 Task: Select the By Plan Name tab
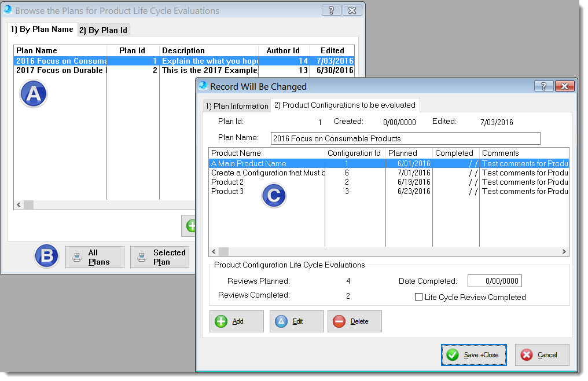coord(42,28)
